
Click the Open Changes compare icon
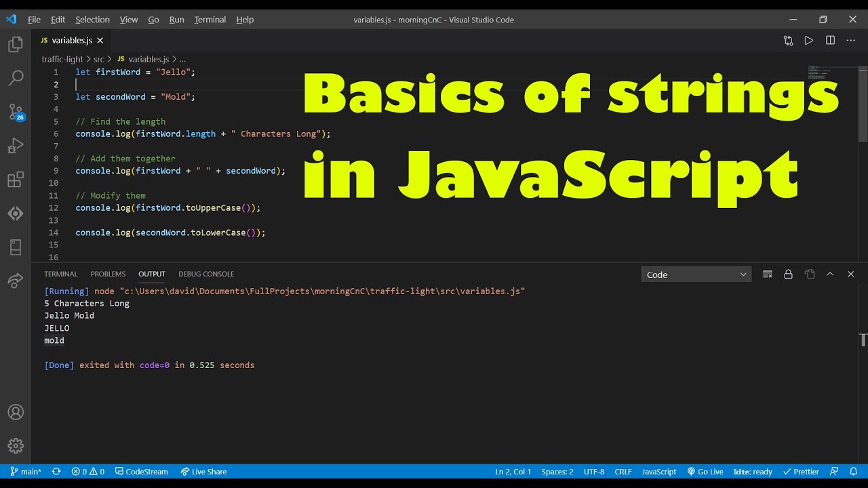[788, 41]
